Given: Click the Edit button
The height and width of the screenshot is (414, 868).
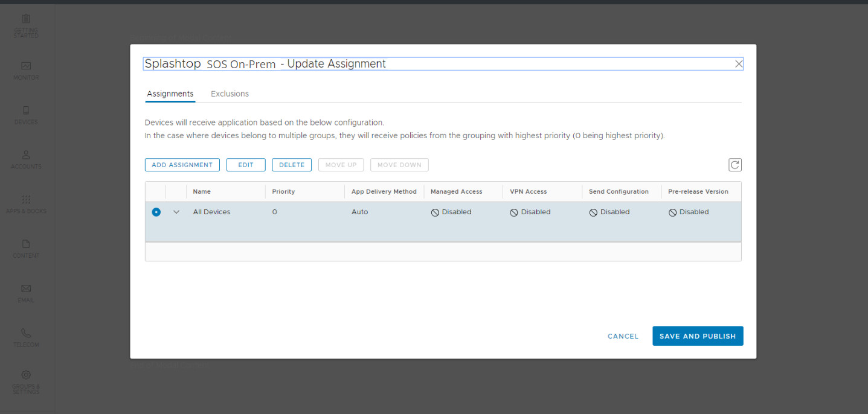Looking at the screenshot, I should [246, 165].
